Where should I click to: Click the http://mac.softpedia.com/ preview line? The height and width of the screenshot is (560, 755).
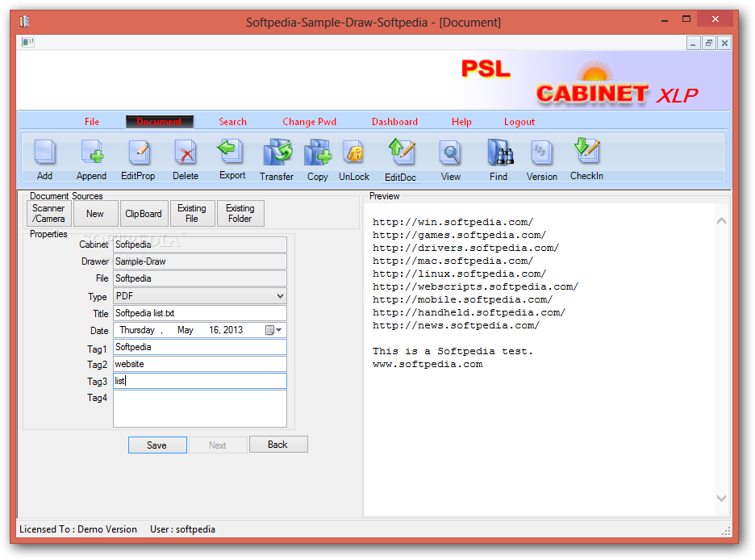point(453,261)
